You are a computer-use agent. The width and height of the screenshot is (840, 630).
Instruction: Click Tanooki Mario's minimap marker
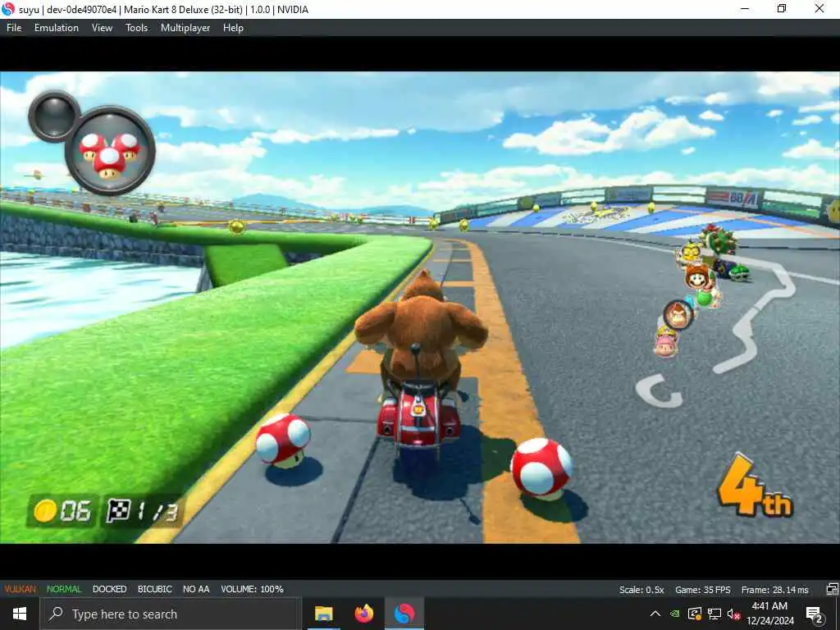[x=699, y=278]
